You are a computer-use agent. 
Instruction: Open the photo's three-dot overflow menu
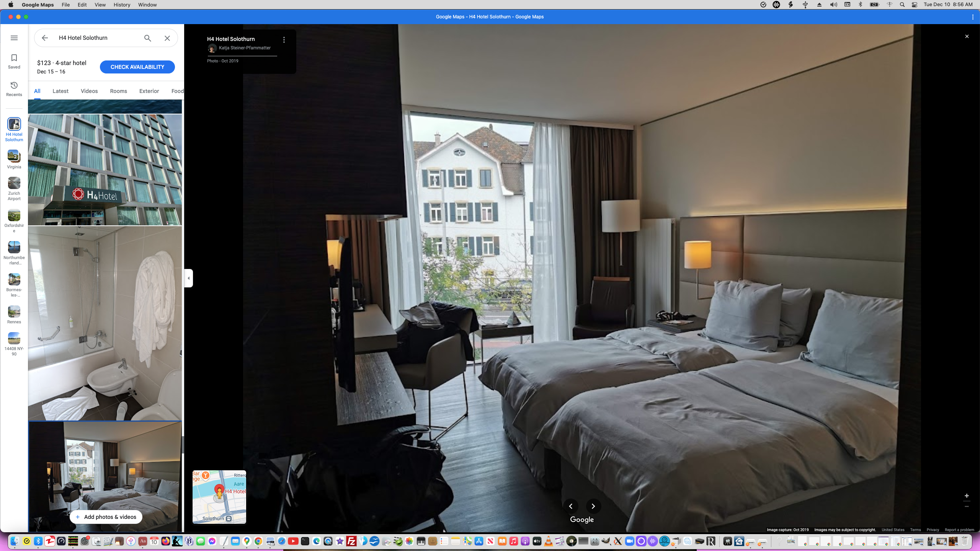[x=284, y=39]
